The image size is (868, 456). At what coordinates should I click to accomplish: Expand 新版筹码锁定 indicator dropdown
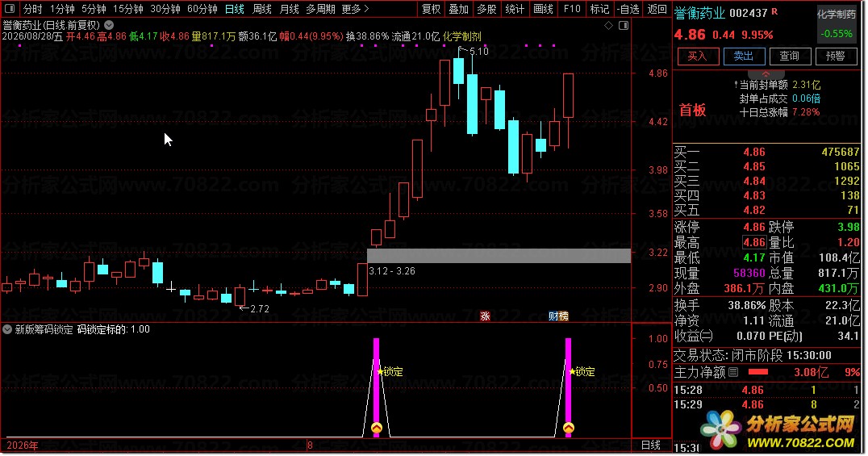[x=7, y=329]
